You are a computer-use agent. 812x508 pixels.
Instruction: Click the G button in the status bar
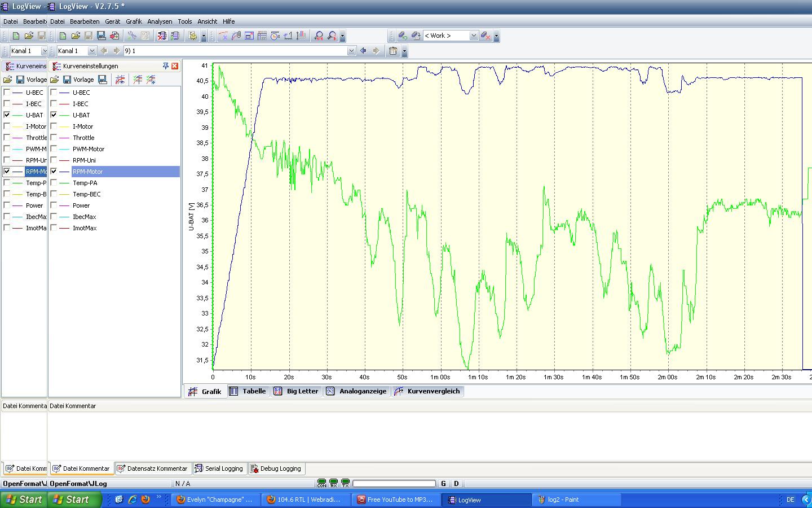point(444,484)
